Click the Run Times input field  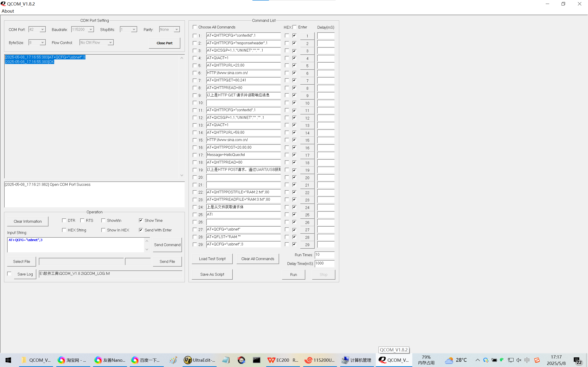[x=324, y=255]
